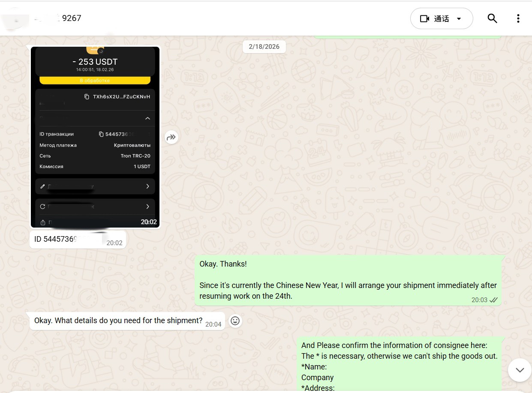Screen dimensions: 532x393
Task: Click the pencil icon in payment screenshot
Action: point(42,186)
